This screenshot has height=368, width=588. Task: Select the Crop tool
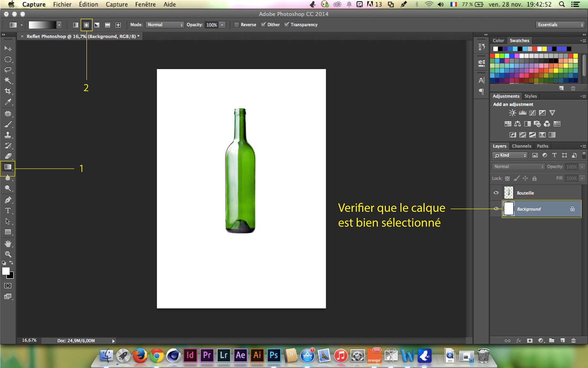[x=8, y=91]
